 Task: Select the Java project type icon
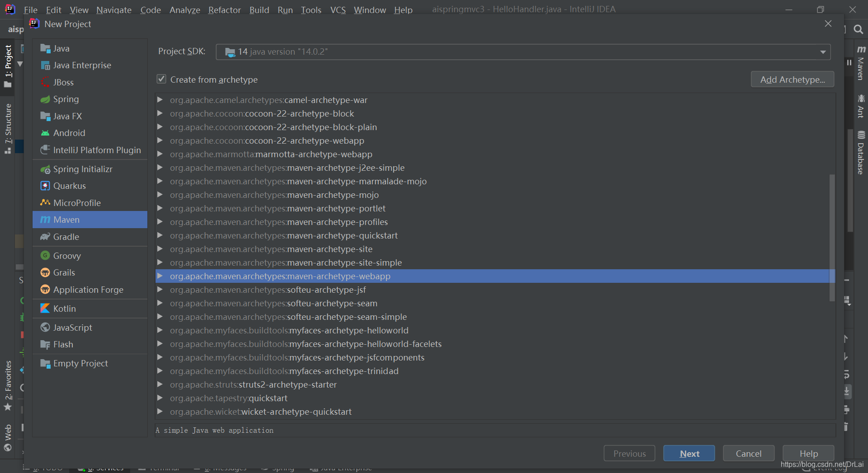tap(45, 48)
